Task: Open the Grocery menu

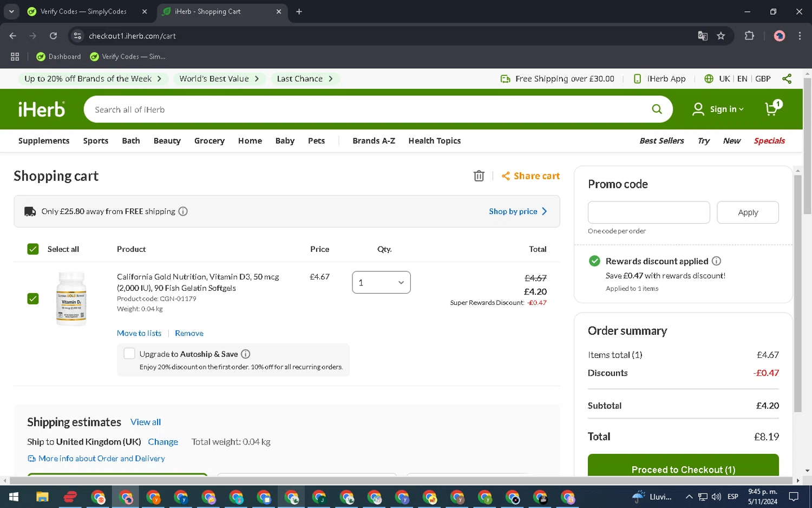Action: click(x=209, y=141)
